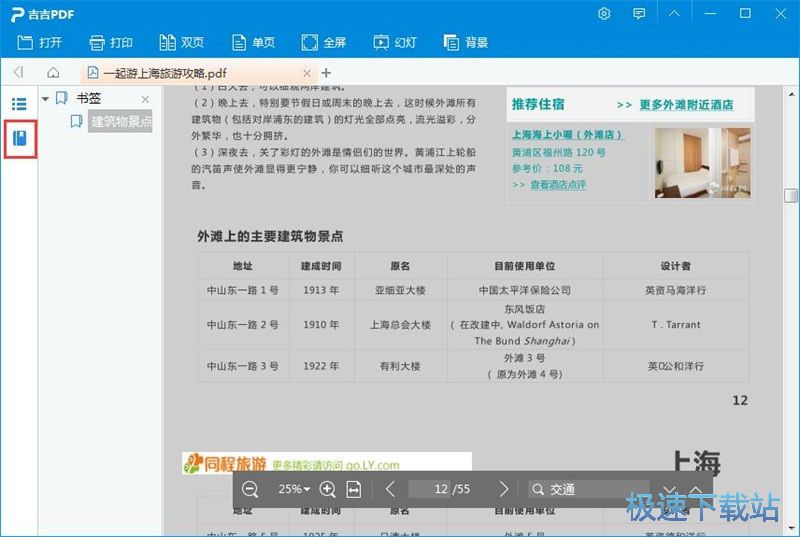The image size is (800, 537).
Task: Switch to 单页 single-page view
Action: (x=253, y=42)
